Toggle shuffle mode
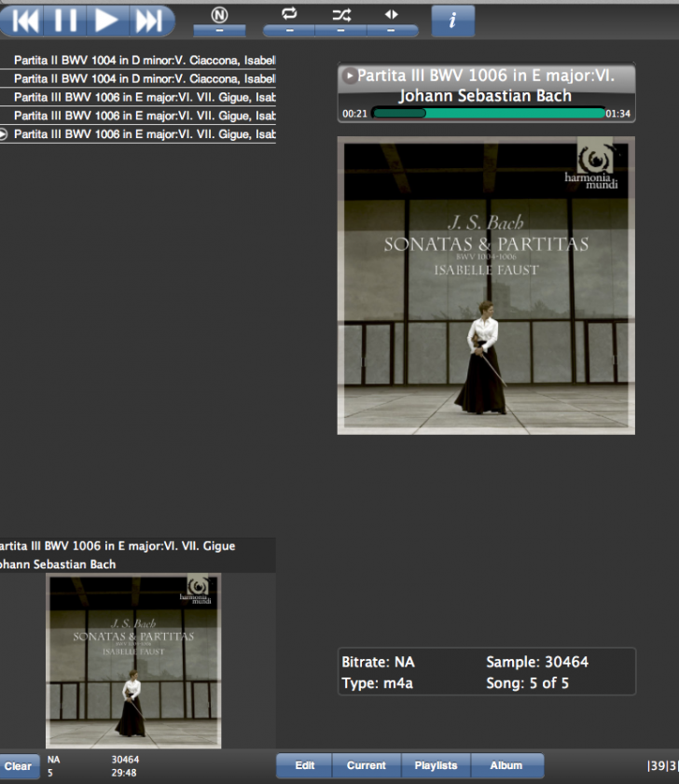The height and width of the screenshot is (784, 679). click(340, 21)
